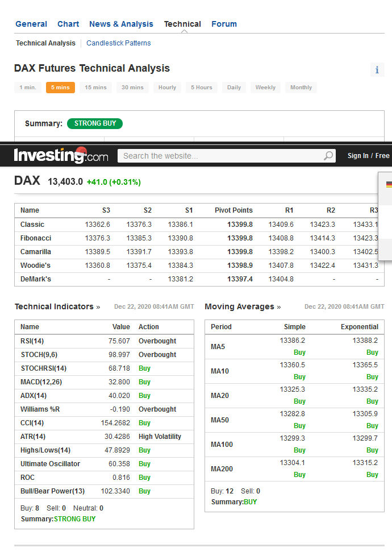Click the DAX price 13,403.0

65,182
